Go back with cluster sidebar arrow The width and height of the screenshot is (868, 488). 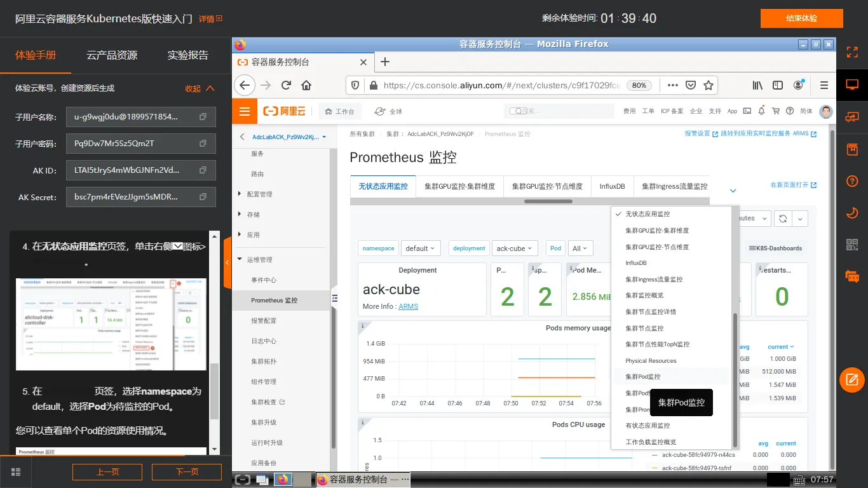click(x=242, y=137)
